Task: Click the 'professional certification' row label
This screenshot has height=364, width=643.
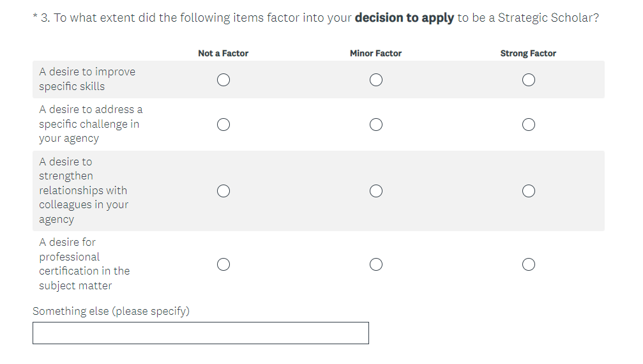Action: click(84, 264)
